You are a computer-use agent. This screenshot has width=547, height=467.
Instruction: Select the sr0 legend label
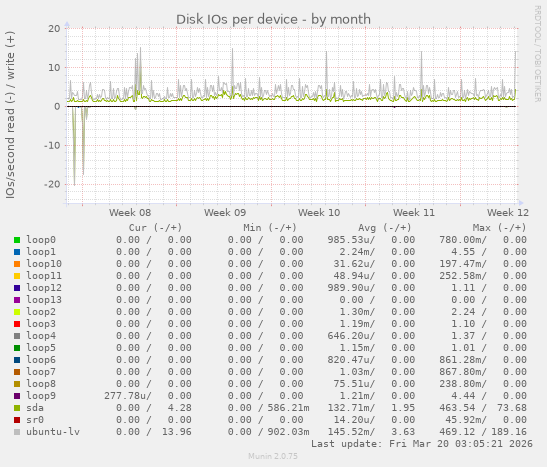[x=35, y=420]
